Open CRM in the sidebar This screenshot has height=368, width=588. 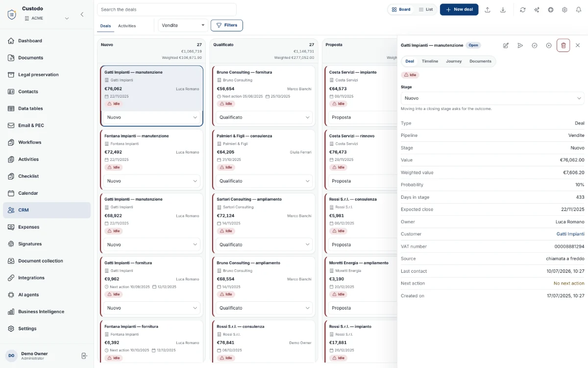coord(47,210)
